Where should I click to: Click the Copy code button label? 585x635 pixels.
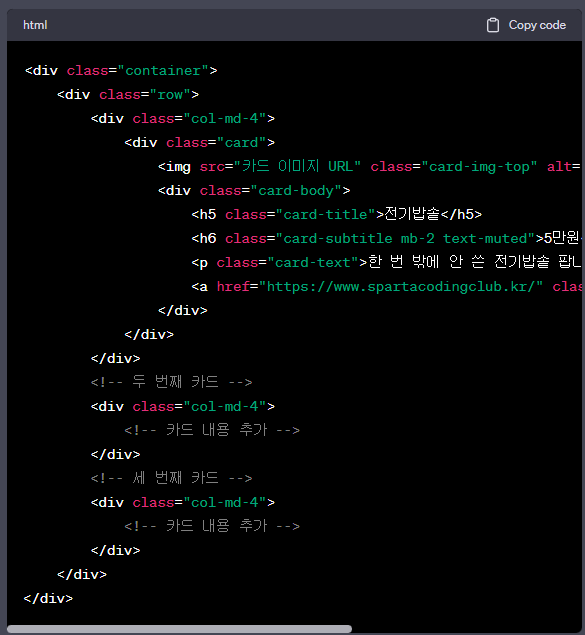click(537, 25)
